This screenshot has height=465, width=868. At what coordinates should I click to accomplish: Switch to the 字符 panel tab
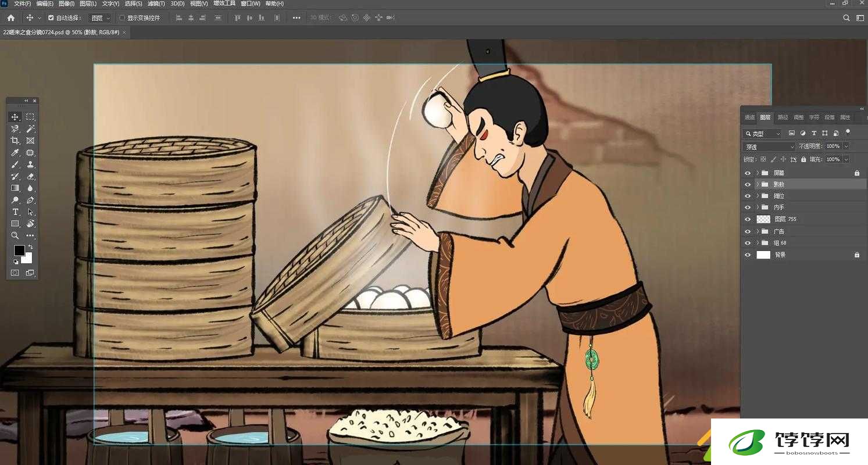point(814,117)
